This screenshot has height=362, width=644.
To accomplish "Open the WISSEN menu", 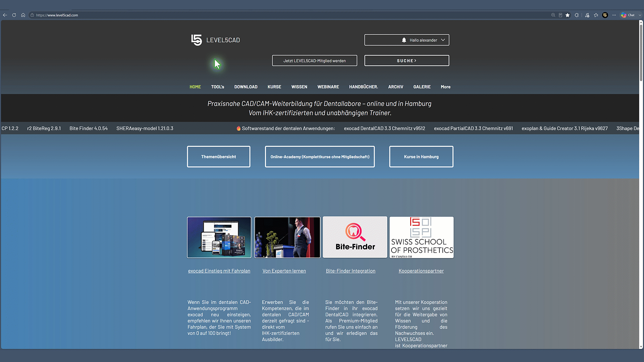I will point(299,87).
